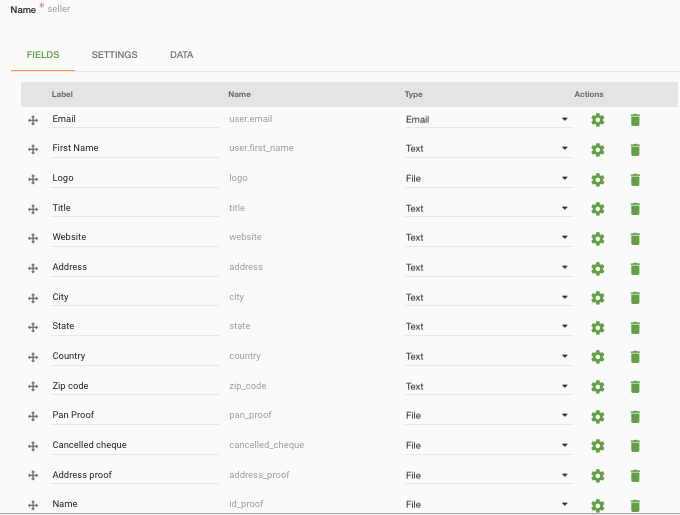Open settings gear for Website field
Viewport: 680px width, 515px height.
(598, 239)
